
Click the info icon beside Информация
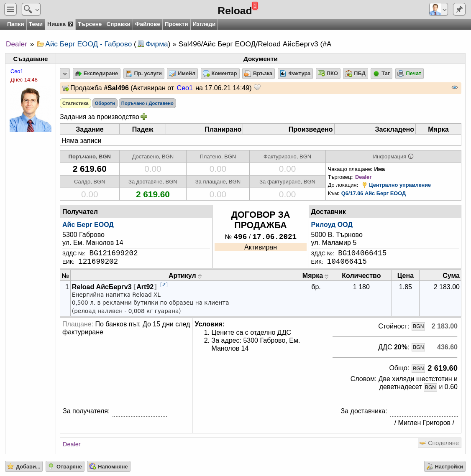tap(411, 156)
